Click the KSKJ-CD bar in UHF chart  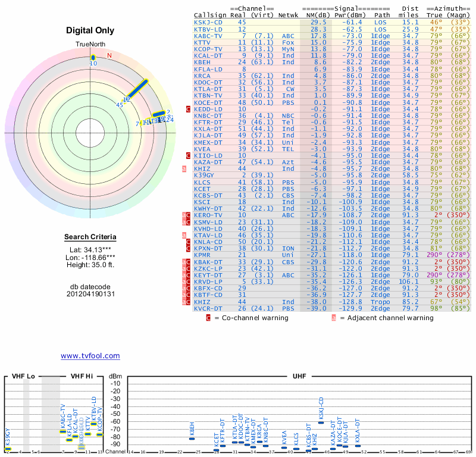pyautogui.click(x=321, y=422)
